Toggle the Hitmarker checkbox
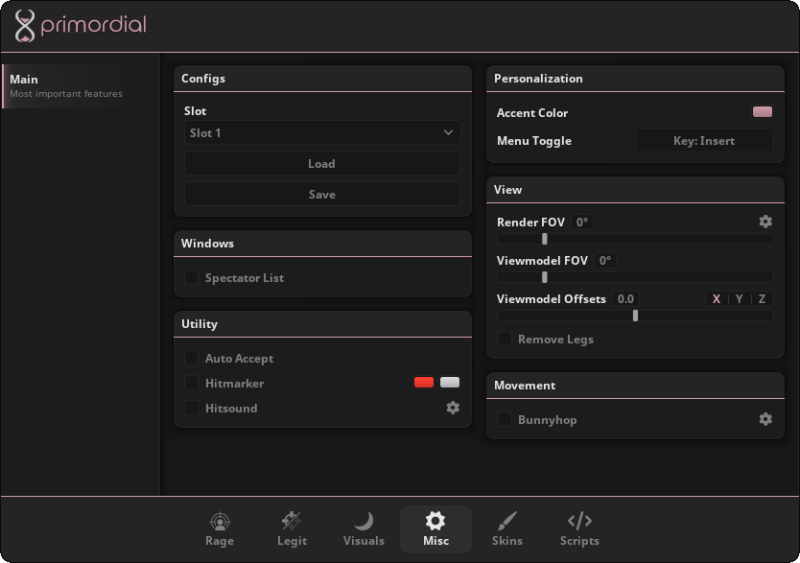This screenshot has height=563, width=800. coord(191,383)
